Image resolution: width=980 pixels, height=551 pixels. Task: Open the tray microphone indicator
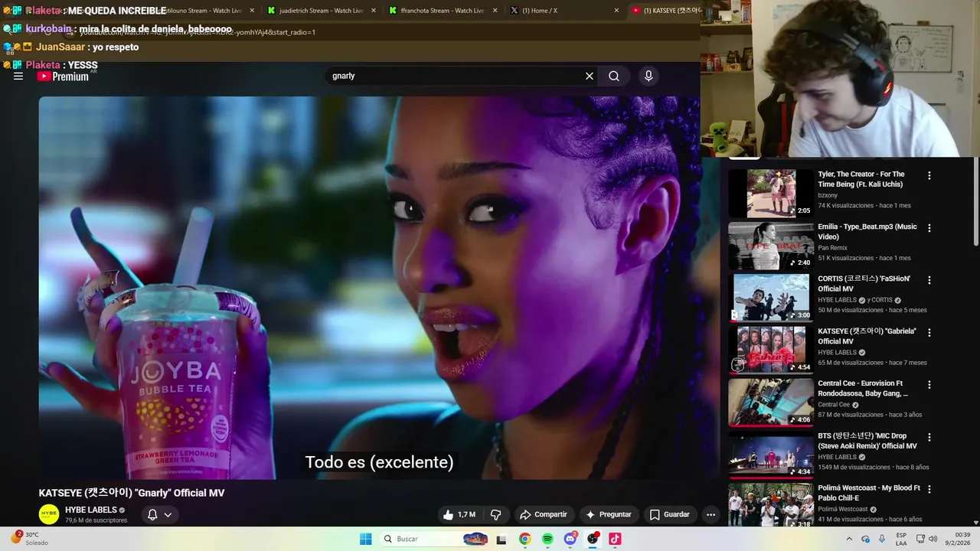(x=882, y=539)
